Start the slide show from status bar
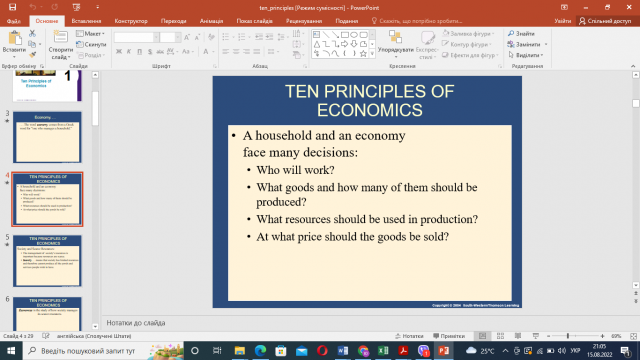The width and height of the screenshot is (640, 360). 536,336
